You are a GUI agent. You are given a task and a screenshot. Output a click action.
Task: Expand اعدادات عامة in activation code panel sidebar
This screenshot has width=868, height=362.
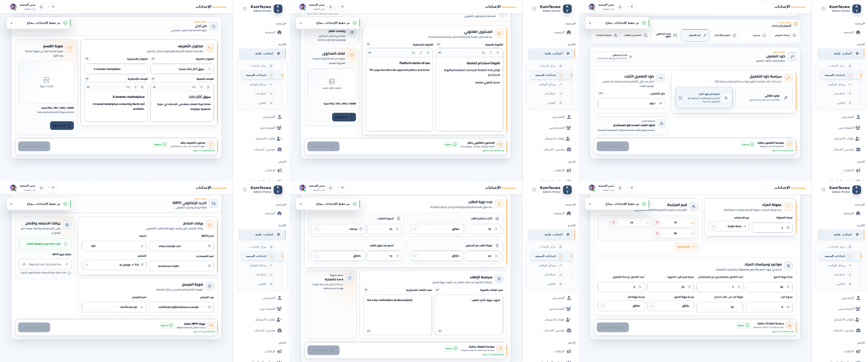(x=840, y=54)
